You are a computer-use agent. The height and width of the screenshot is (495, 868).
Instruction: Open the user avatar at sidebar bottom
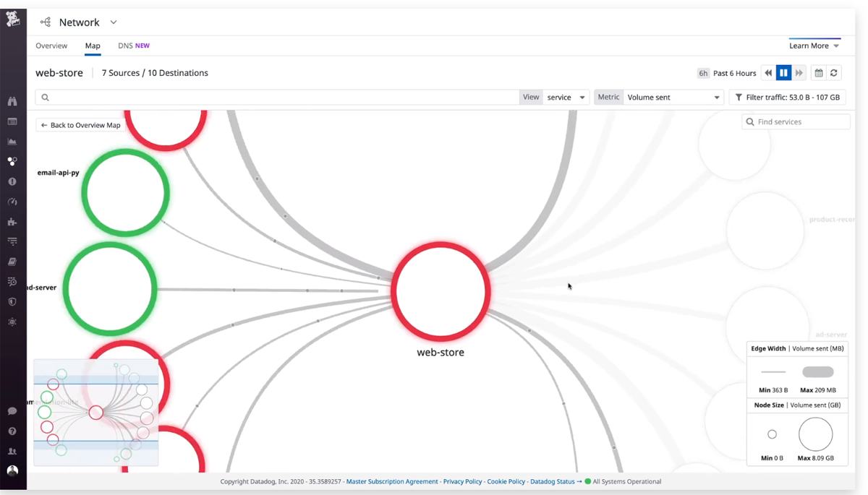pyautogui.click(x=12, y=470)
